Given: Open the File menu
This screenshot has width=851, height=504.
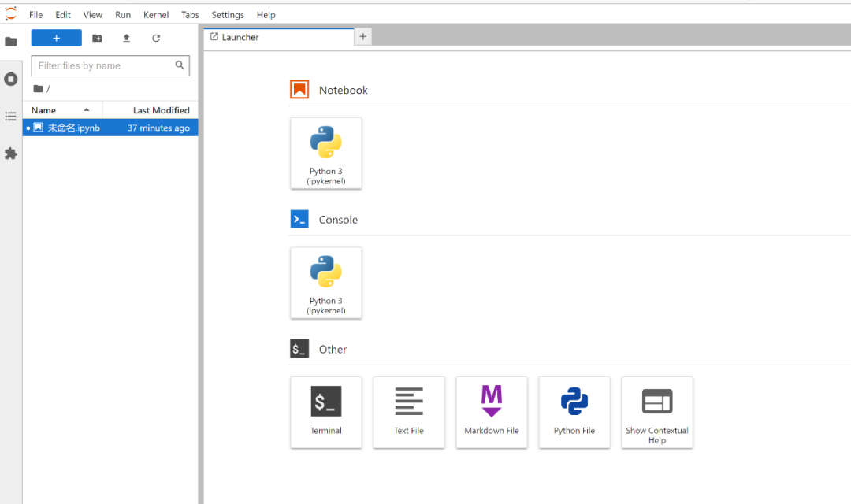Looking at the screenshot, I should pyautogui.click(x=35, y=15).
